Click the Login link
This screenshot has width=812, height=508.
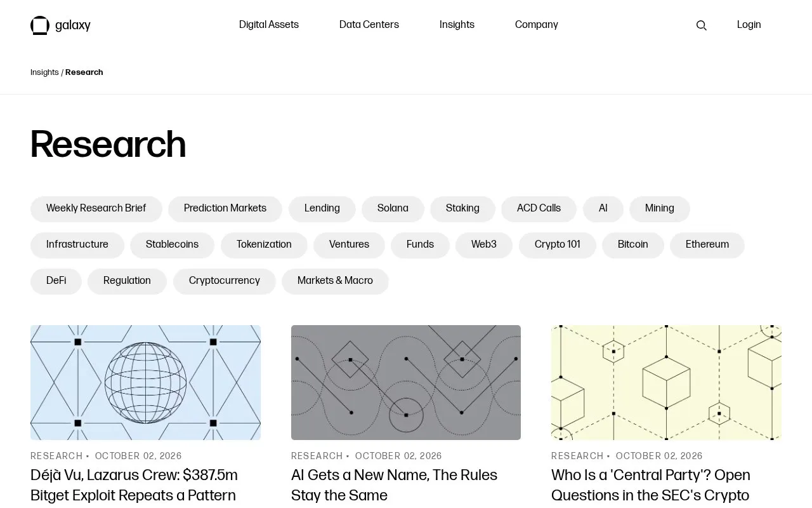pyautogui.click(x=749, y=25)
